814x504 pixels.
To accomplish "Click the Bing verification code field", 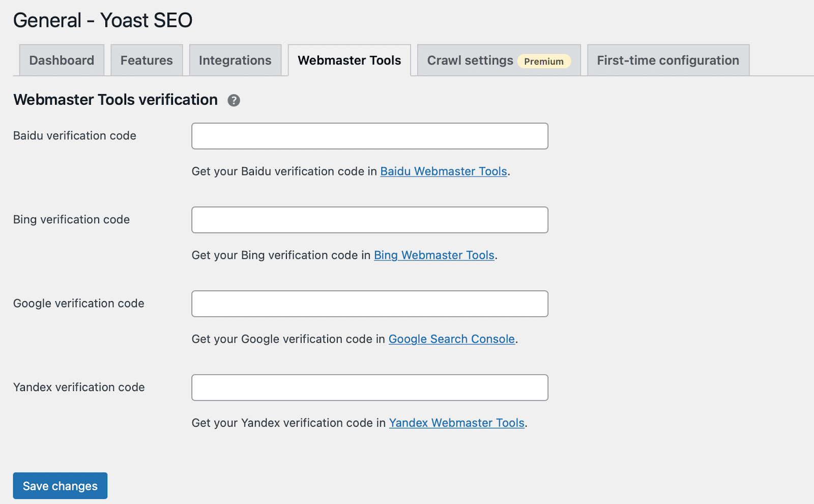I will pos(369,220).
